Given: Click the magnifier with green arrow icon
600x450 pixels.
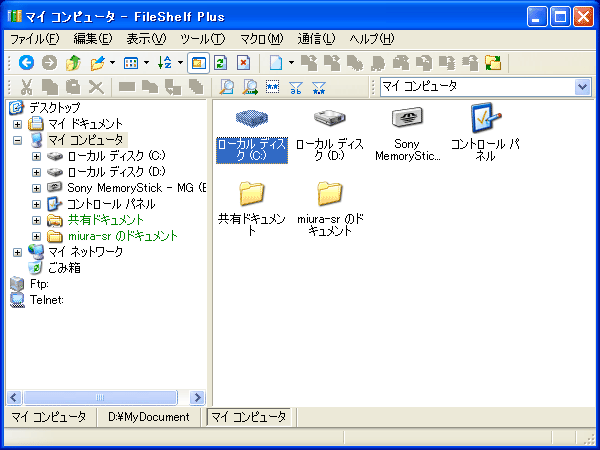Looking at the screenshot, I should pyautogui.click(x=250, y=87).
